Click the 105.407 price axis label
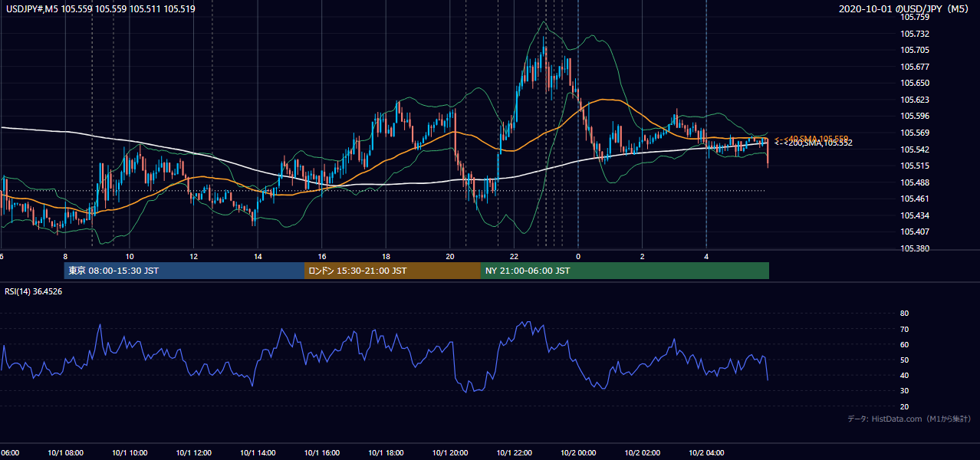The image size is (980, 460). click(916, 232)
